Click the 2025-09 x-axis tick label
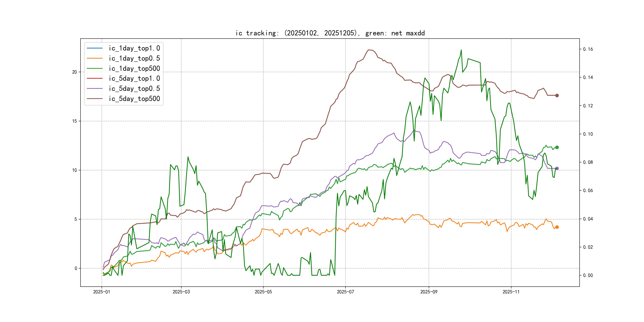The image size is (644, 322). (x=429, y=292)
